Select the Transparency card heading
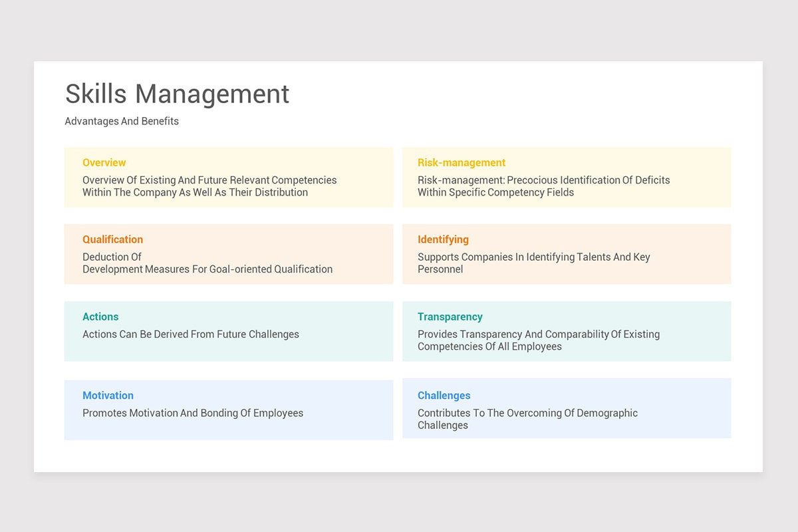Viewport: 798px width, 532px height. [450, 317]
